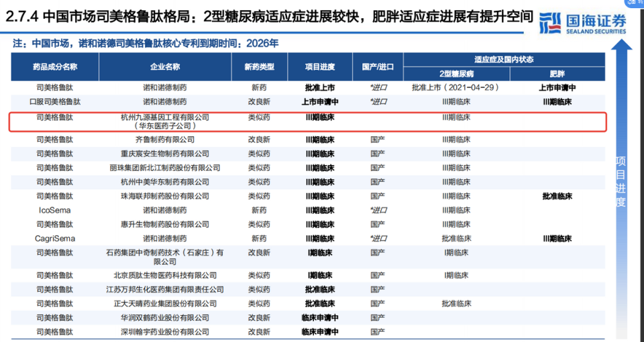Click 批准上市 progress cell in first row

320,87
